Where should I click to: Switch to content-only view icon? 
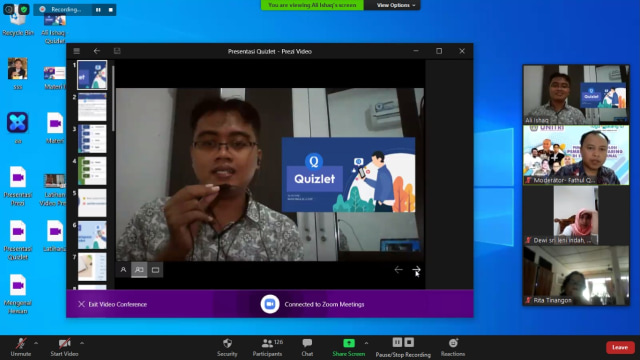click(x=156, y=270)
